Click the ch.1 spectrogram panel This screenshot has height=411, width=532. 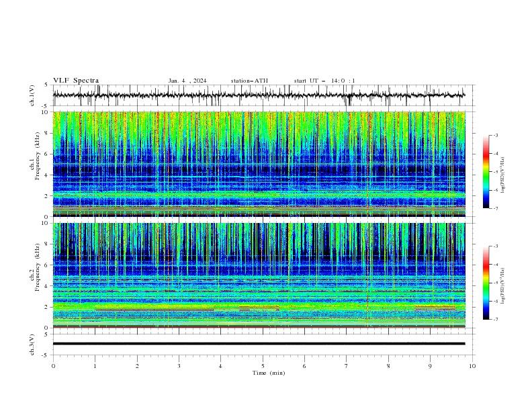click(x=259, y=164)
